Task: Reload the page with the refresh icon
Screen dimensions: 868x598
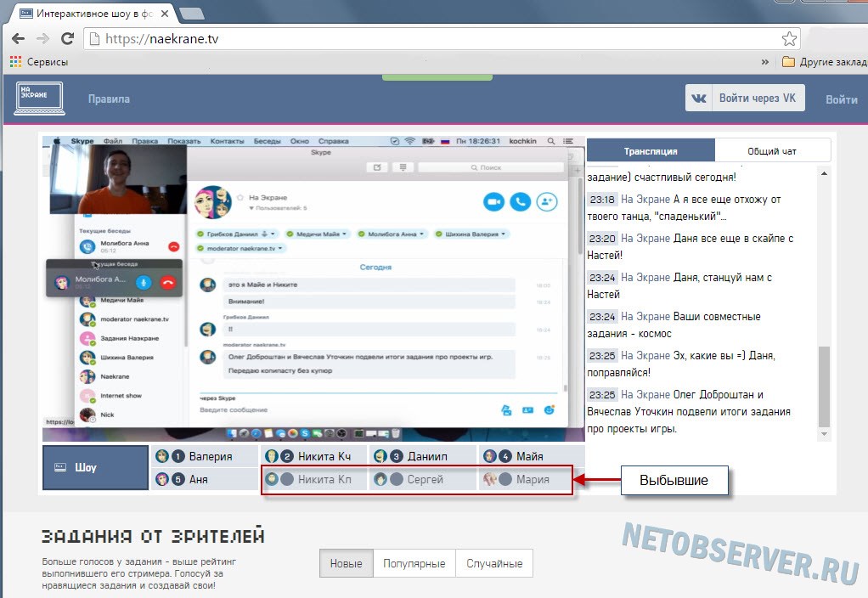Action: [68, 38]
